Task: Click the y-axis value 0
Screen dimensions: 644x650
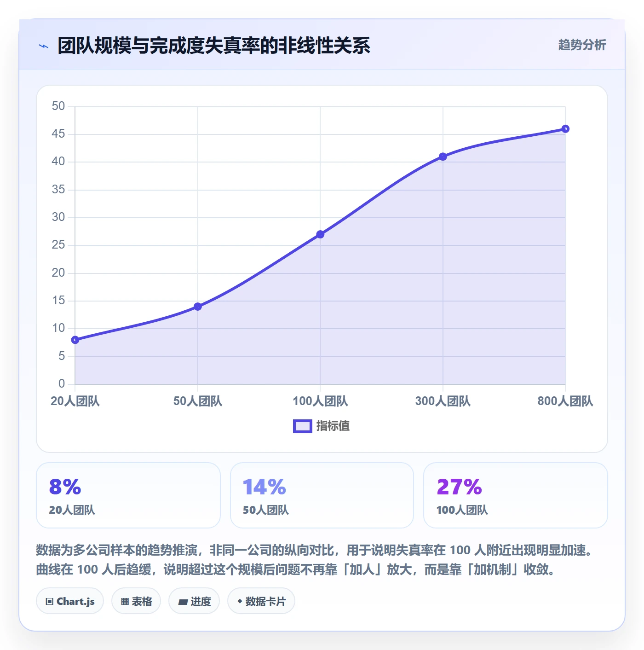Action: coord(62,384)
